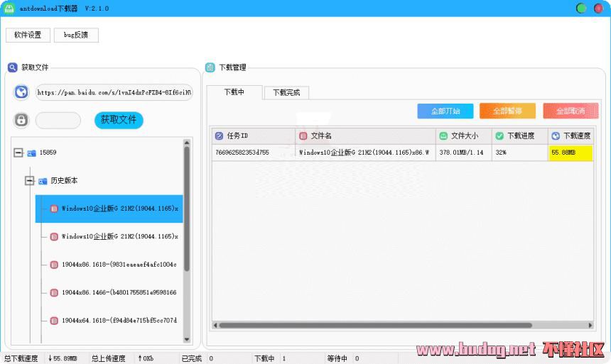
Task: Click the antdownload app logo in title bar
Action: [9, 9]
